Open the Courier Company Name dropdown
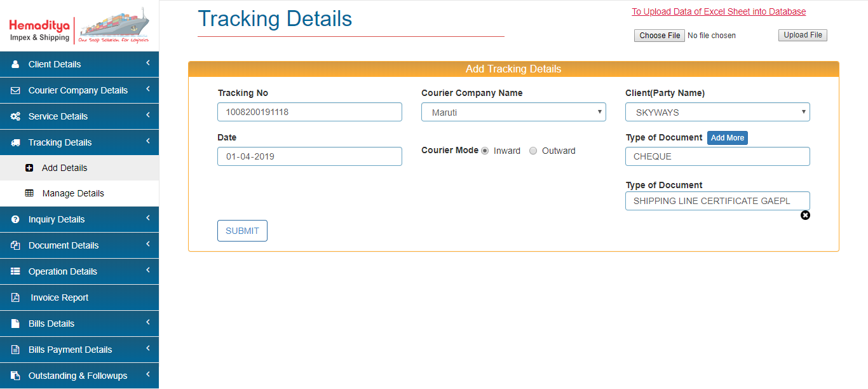 pyautogui.click(x=513, y=113)
